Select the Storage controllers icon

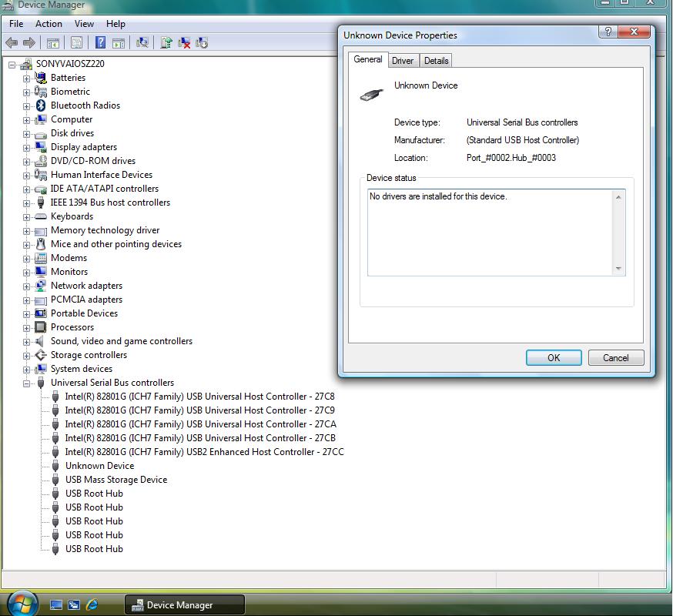pyautogui.click(x=41, y=355)
